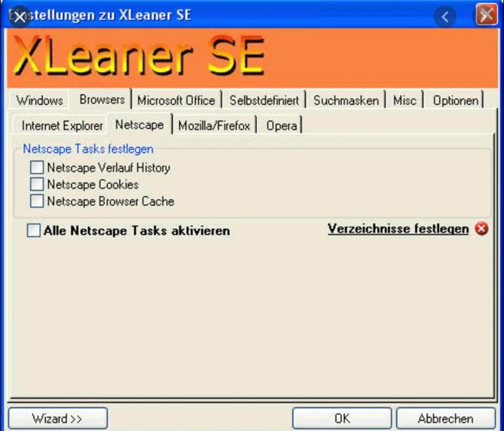Select the Internet Explorer sub-tab
This screenshot has height=431, width=504.
tap(62, 126)
